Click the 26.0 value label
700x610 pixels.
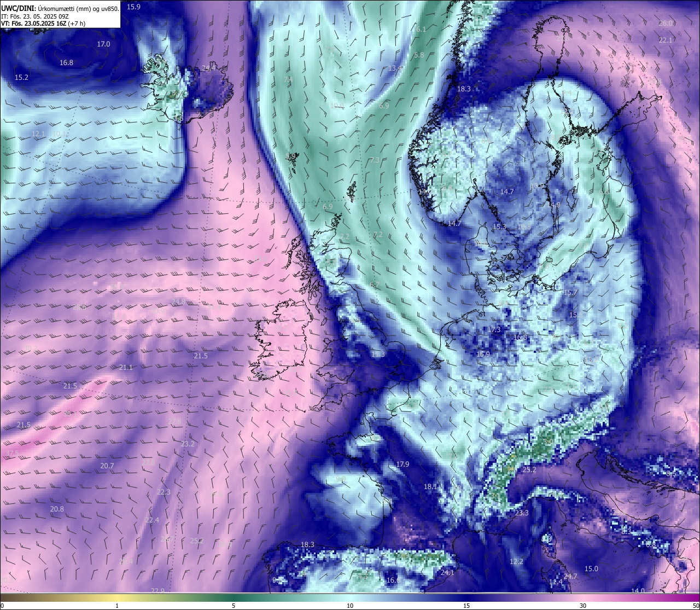[666, 23]
